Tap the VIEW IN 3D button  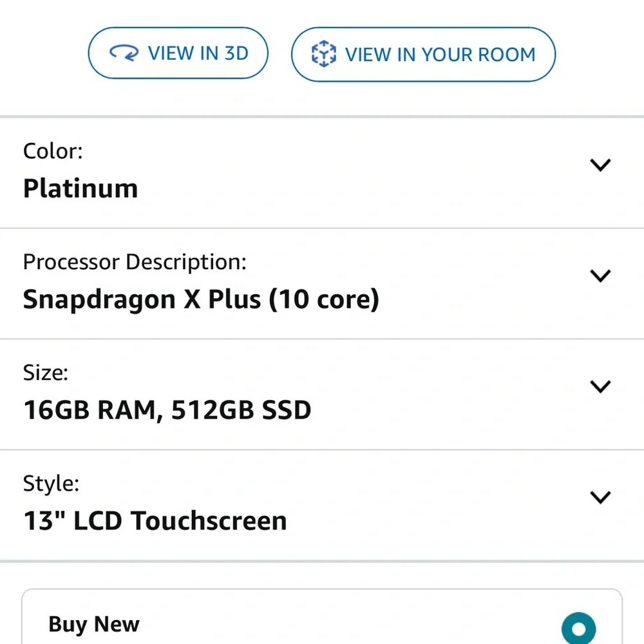click(x=178, y=53)
